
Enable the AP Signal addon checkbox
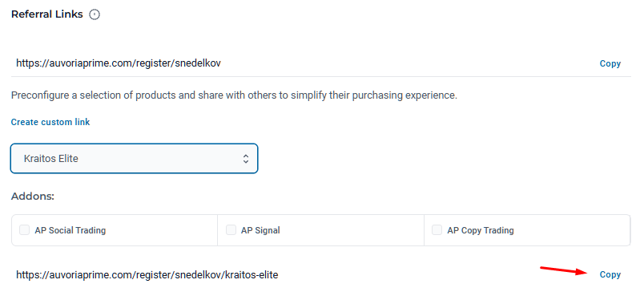pos(231,229)
